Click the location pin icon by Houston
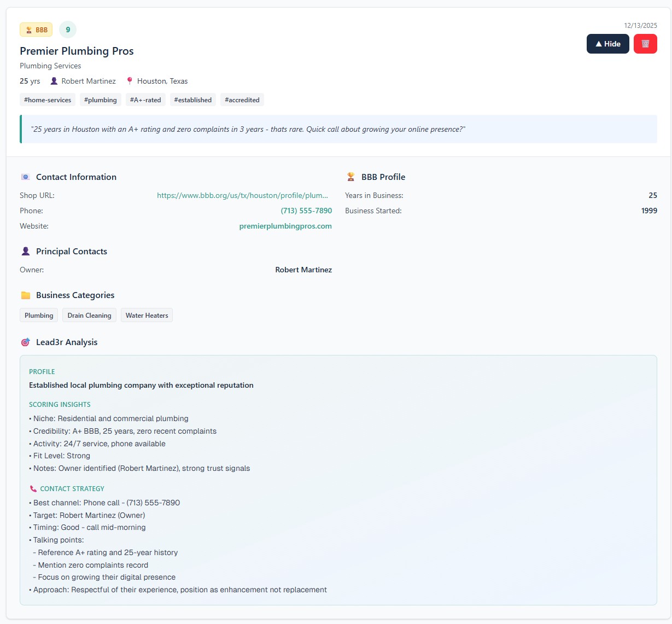The height and width of the screenshot is (624, 672). (x=130, y=81)
